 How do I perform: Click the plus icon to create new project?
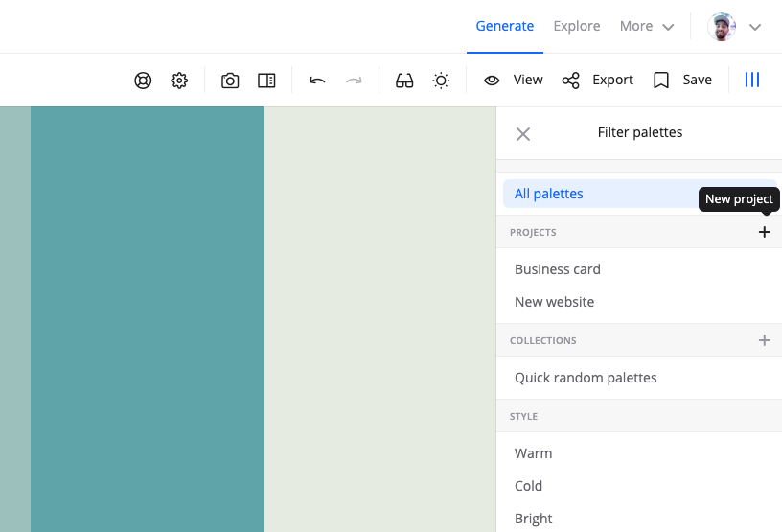764,232
